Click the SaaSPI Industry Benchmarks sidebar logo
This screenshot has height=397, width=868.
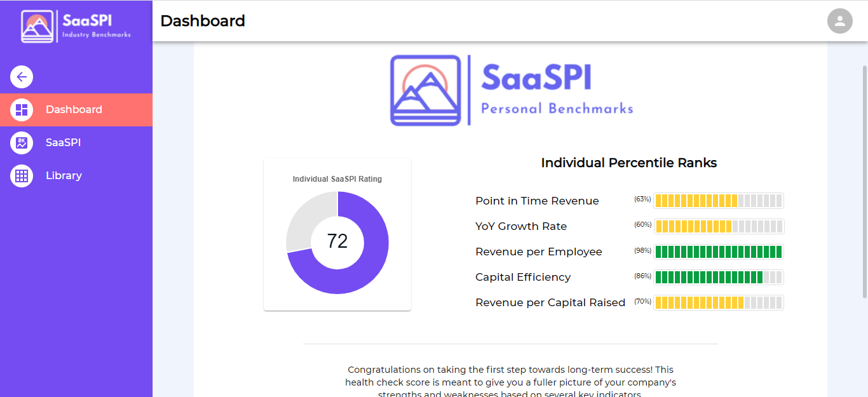pyautogui.click(x=76, y=26)
